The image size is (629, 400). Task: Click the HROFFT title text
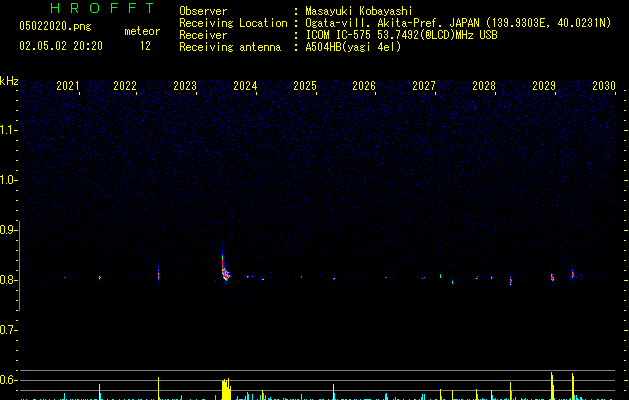103,8
